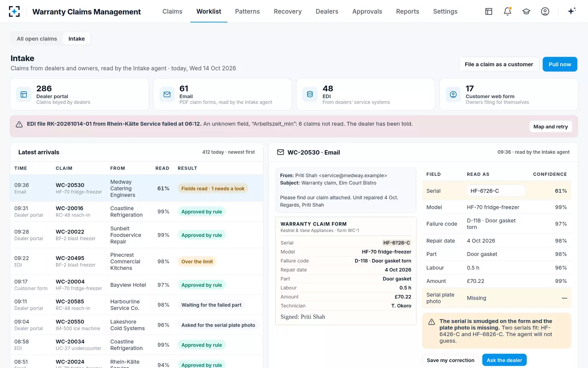The image size is (588, 368).
Task: Open the Settings tab
Action: tap(445, 11)
